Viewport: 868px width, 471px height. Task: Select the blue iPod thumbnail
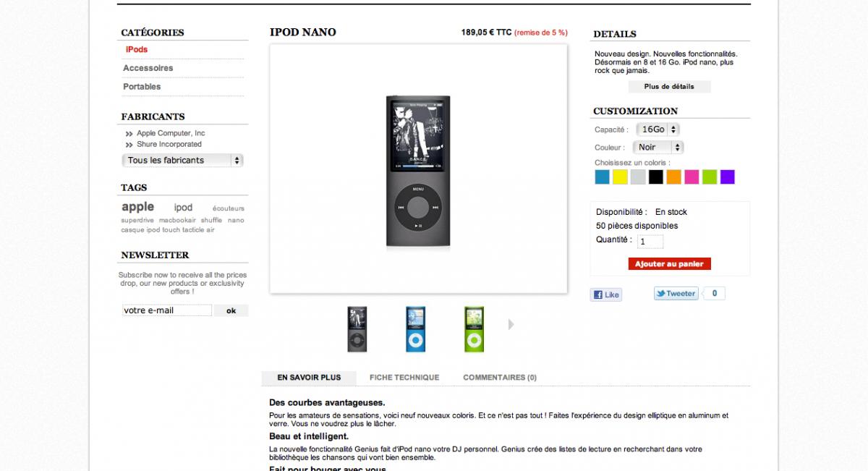pos(415,329)
